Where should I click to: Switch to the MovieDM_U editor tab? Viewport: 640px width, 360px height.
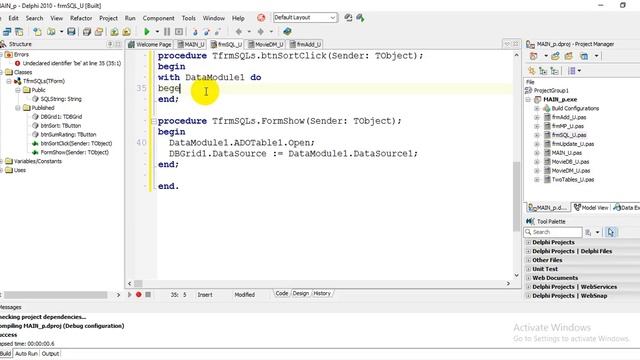[x=266, y=44]
